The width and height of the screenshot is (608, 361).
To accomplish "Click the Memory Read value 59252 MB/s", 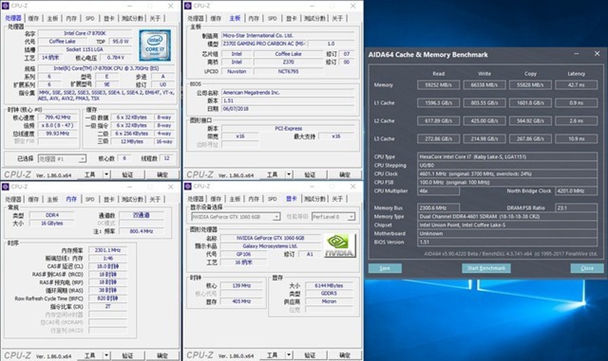I will [439, 85].
